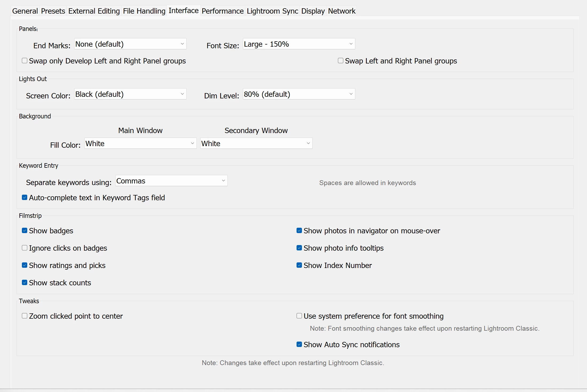
Task: Uncheck Show badges in Filmstrip
Action: pos(25,231)
